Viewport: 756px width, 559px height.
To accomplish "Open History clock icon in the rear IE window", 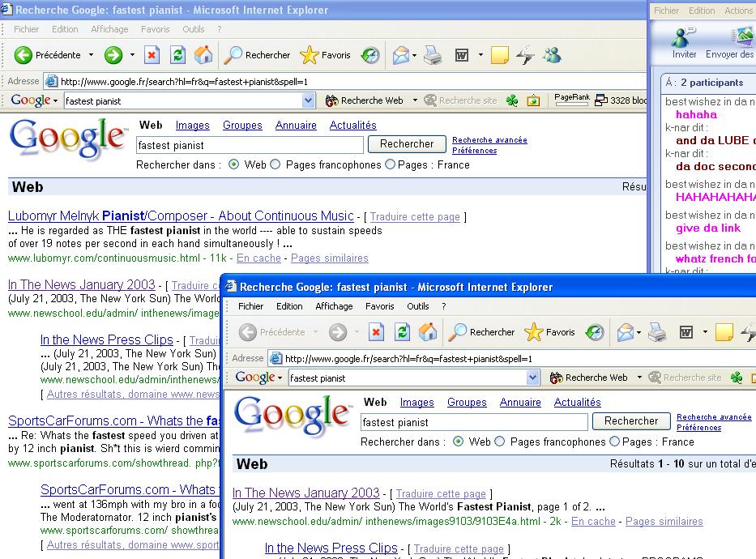I will click(370, 55).
